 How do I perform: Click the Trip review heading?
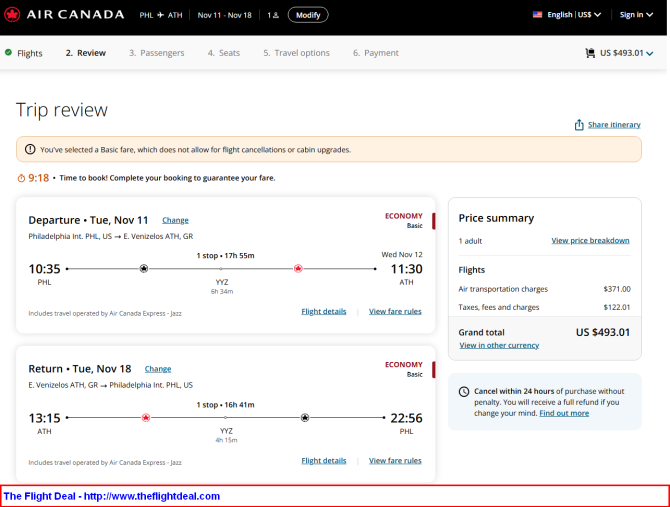pyautogui.click(x=62, y=110)
